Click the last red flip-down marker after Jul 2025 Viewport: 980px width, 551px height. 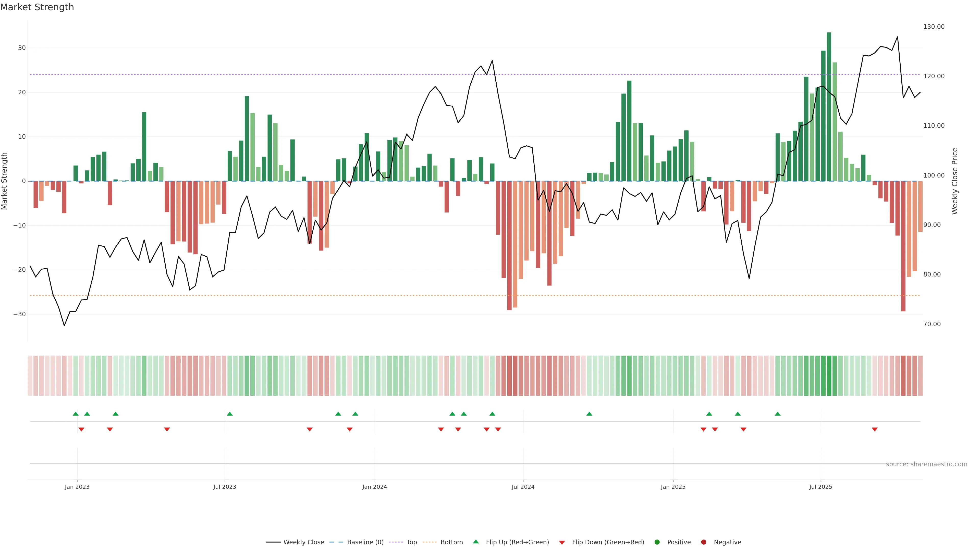(x=875, y=429)
